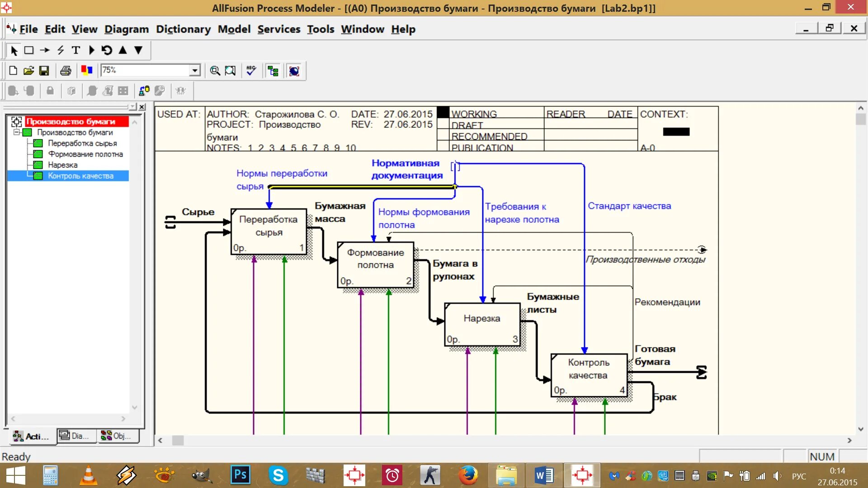Select the Arrow drawing tool

click(44, 50)
